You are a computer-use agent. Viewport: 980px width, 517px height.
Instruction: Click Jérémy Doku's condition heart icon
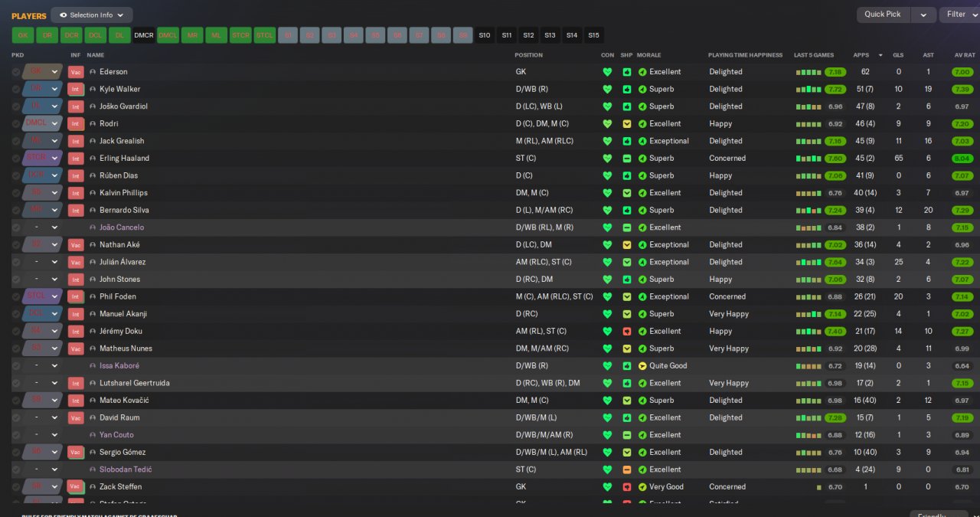coord(607,332)
